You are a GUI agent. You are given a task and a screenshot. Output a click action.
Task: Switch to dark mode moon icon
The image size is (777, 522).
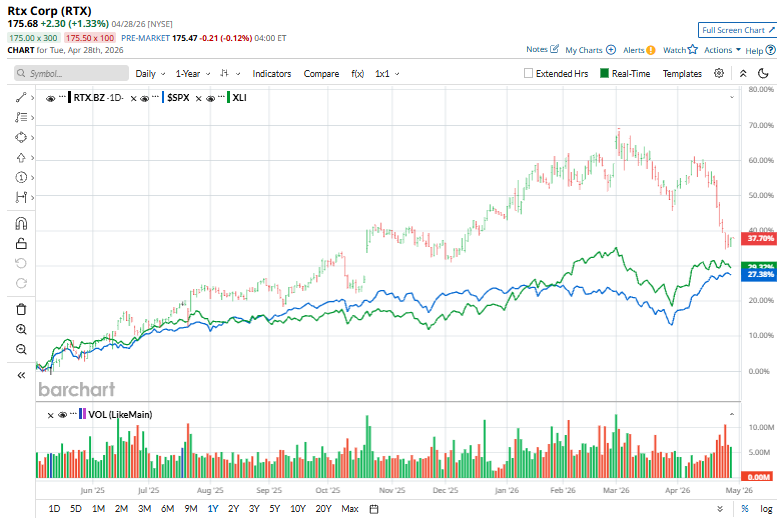pos(764,73)
